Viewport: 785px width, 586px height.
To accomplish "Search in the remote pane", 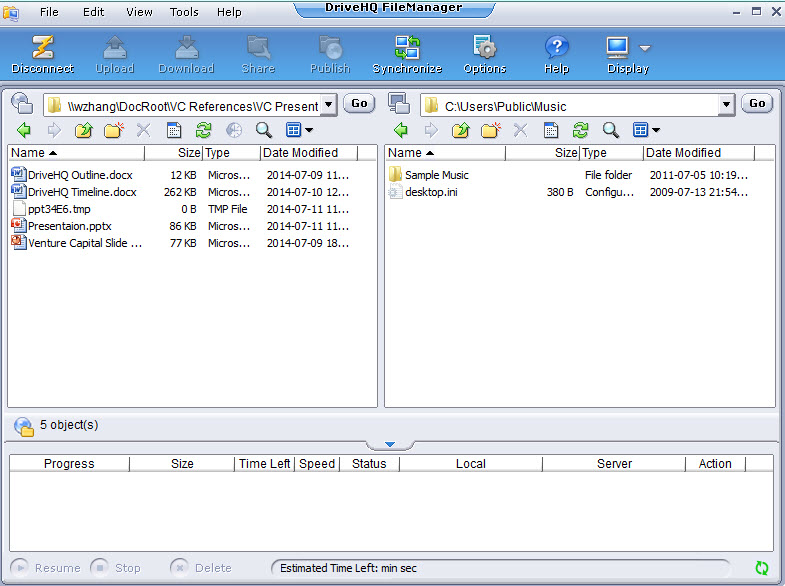I will (264, 130).
